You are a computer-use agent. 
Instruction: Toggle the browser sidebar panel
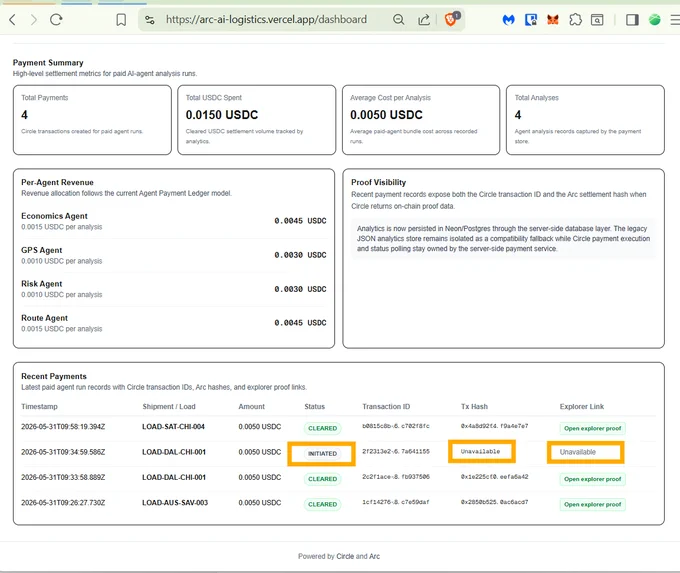pos(632,20)
